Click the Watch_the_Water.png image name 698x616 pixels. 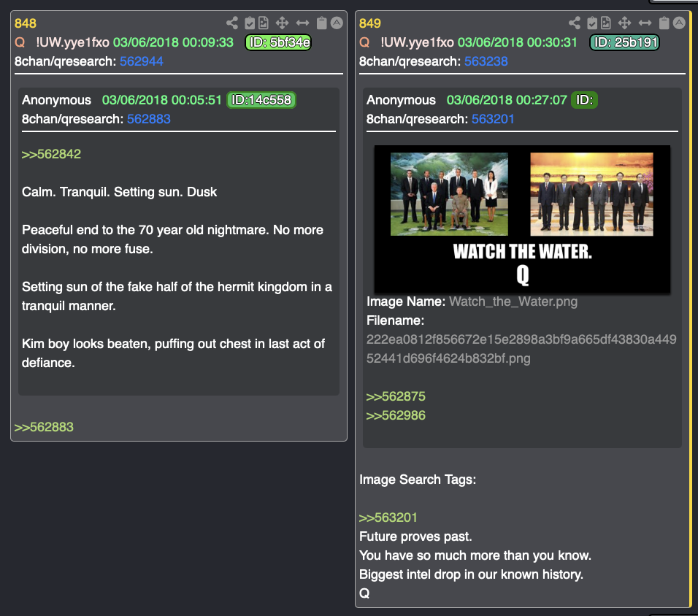click(x=513, y=301)
